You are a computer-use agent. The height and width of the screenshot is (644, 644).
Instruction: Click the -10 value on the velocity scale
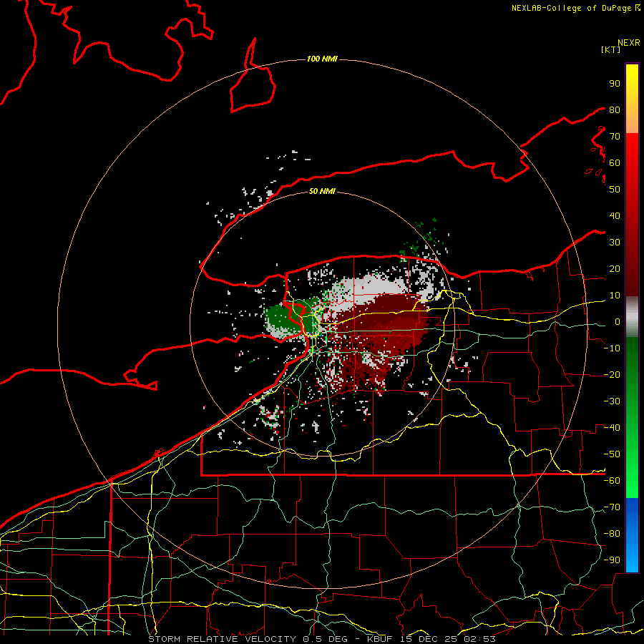click(612, 348)
